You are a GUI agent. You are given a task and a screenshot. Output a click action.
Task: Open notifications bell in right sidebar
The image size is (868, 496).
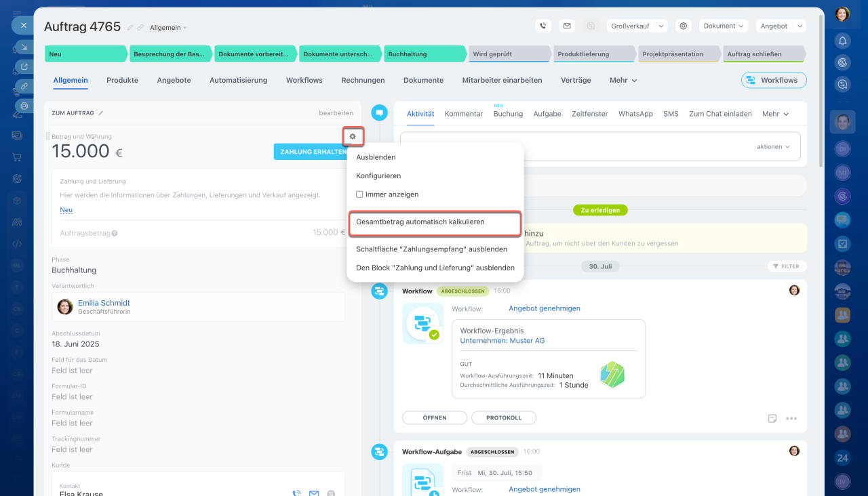pyautogui.click(x=842, y=41)
